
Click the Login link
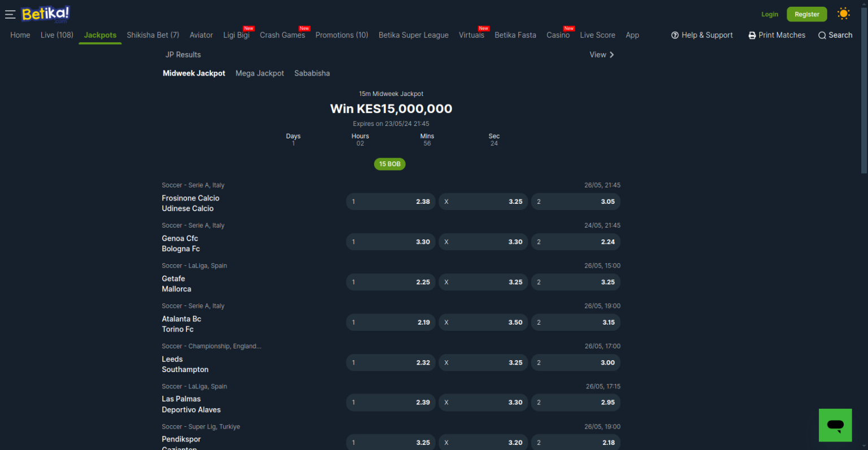769,14
